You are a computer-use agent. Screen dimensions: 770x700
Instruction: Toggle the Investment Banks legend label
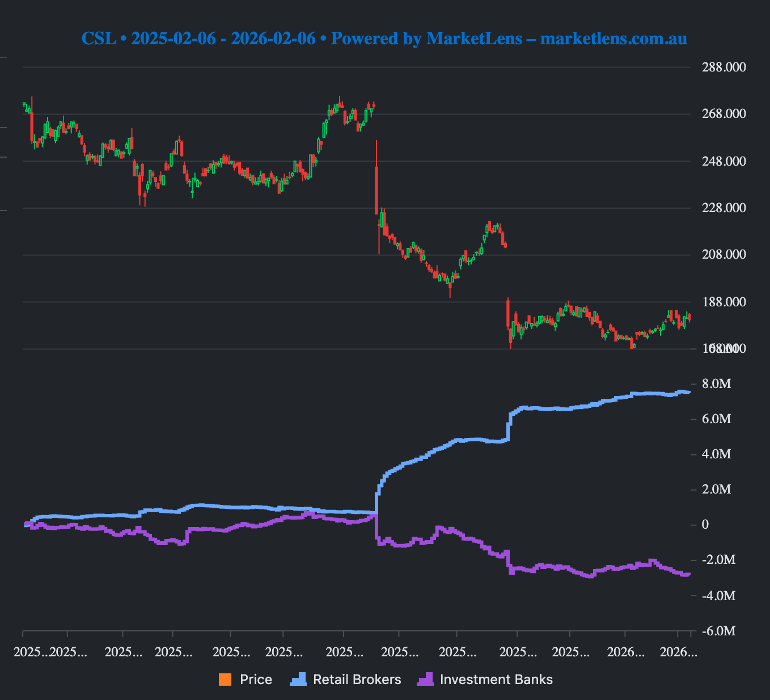click(x=496, y=680)
